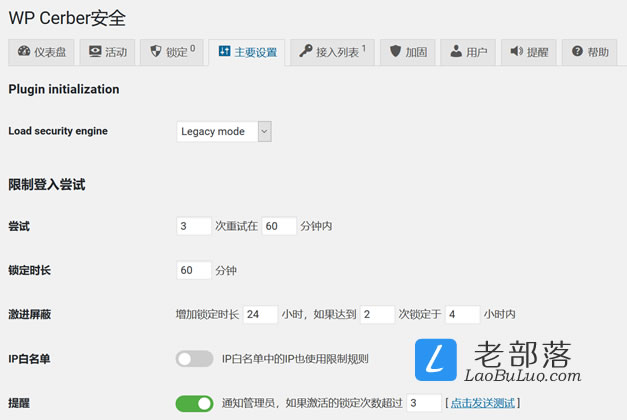Select the 主要设置 tab
This screenshot has height=420, width=627.
(x=247, y=52)
